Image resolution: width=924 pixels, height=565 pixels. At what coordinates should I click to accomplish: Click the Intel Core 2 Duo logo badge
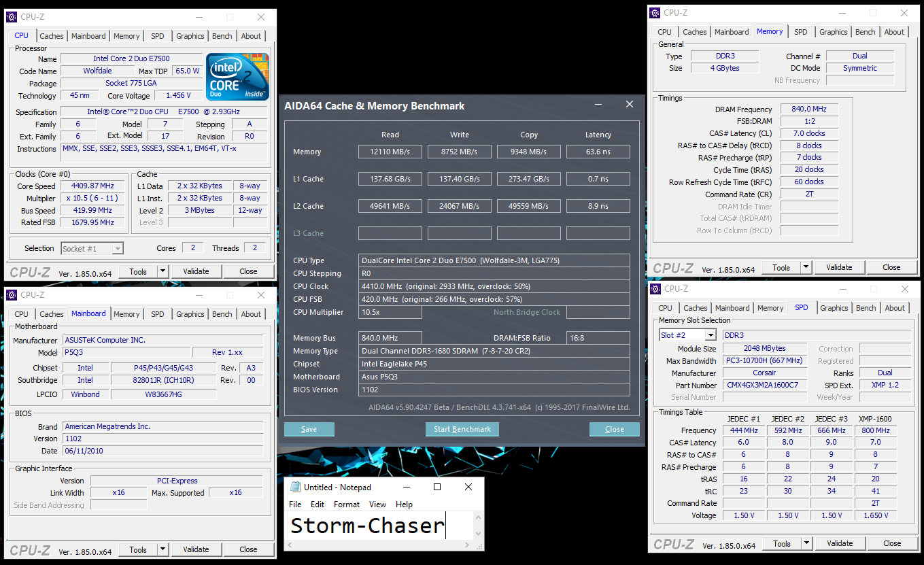tap(238, 77)
